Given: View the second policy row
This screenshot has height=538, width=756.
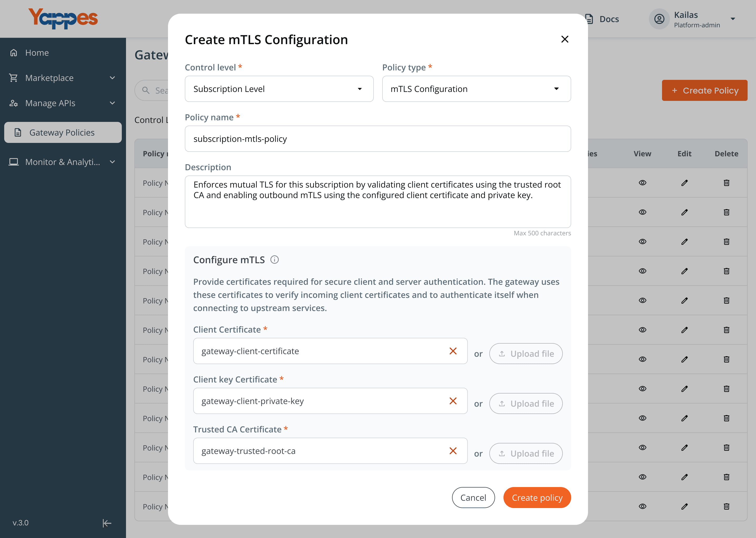Looking at the screenshot, I should point(642,212).
